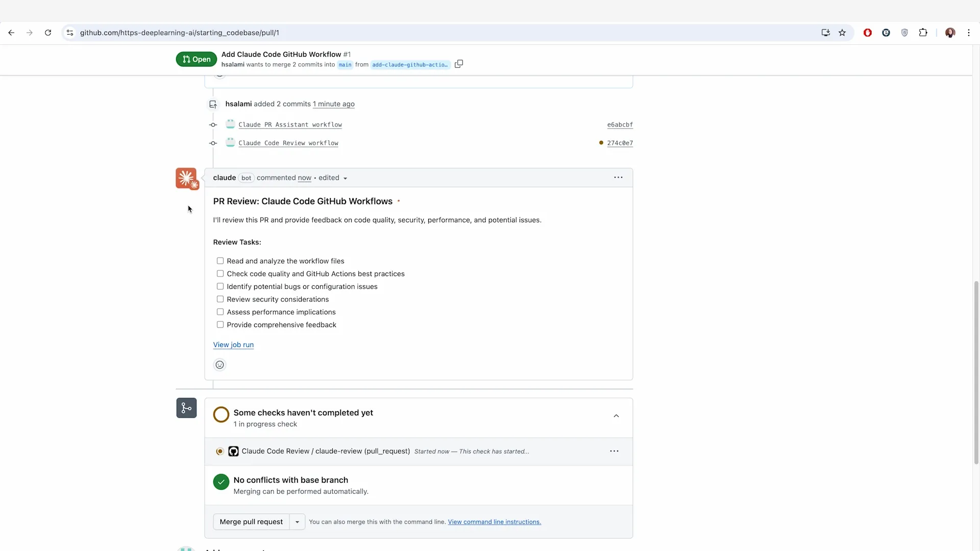This screenshot has height=551, width=980.
Task: Click the merge branch icon beside checks box
Action: pos(186,408)
